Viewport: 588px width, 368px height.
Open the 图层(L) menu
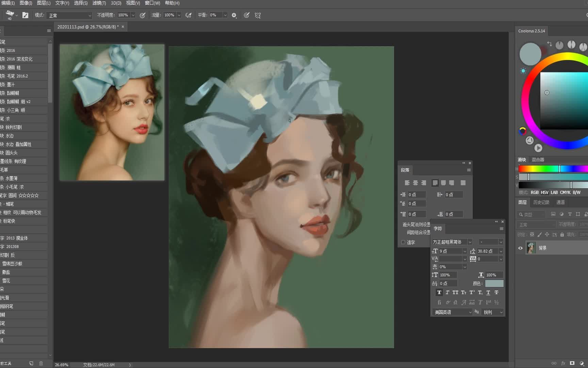point(44,3)
